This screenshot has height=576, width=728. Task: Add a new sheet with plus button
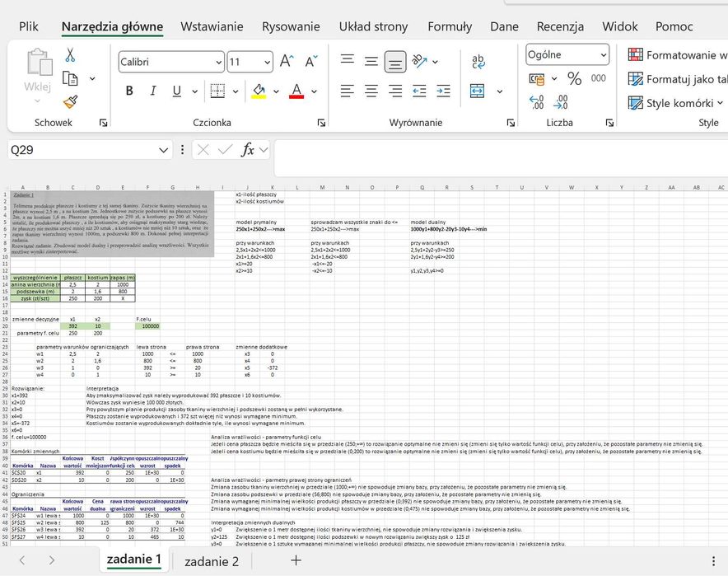click(296, 560)
